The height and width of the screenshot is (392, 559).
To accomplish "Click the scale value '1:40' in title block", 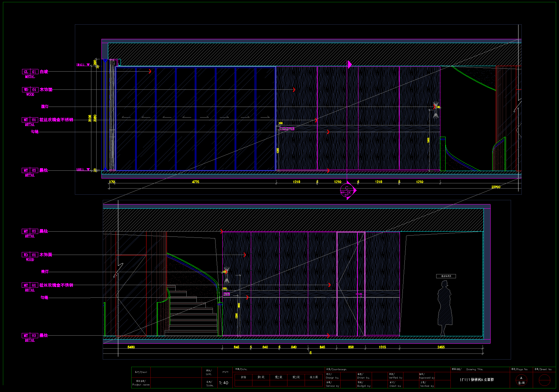I will click(224, 383).
